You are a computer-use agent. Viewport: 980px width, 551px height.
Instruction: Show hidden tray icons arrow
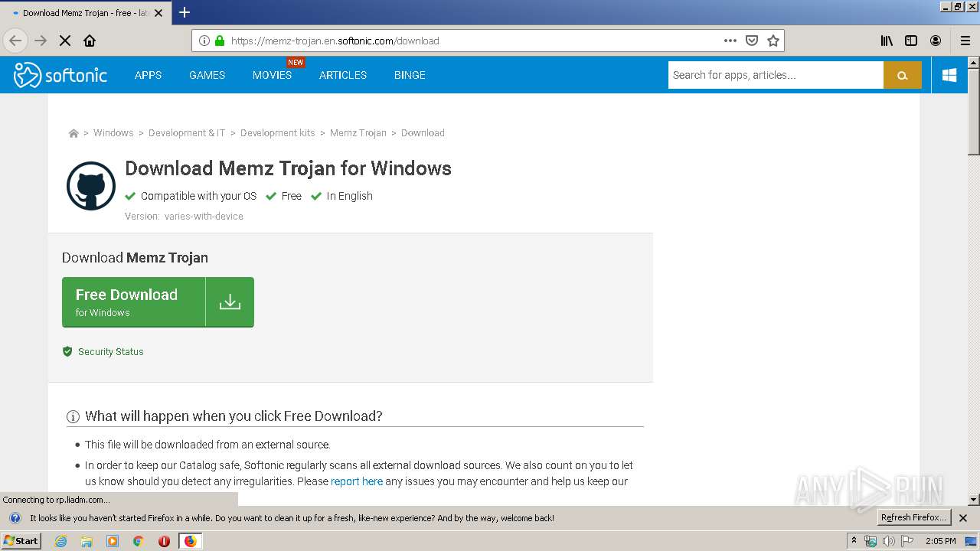point(854,541)
